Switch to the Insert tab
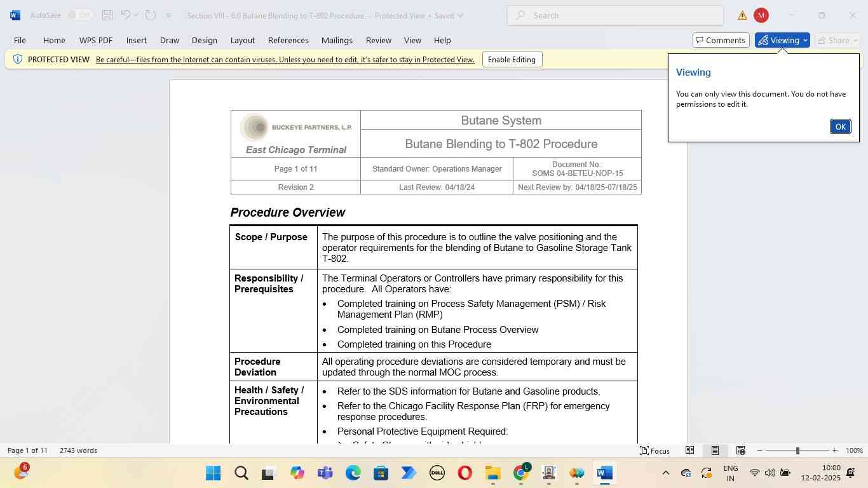Viewport: 868px width, 488px height. pyautogui.click(x=137, y=40)
